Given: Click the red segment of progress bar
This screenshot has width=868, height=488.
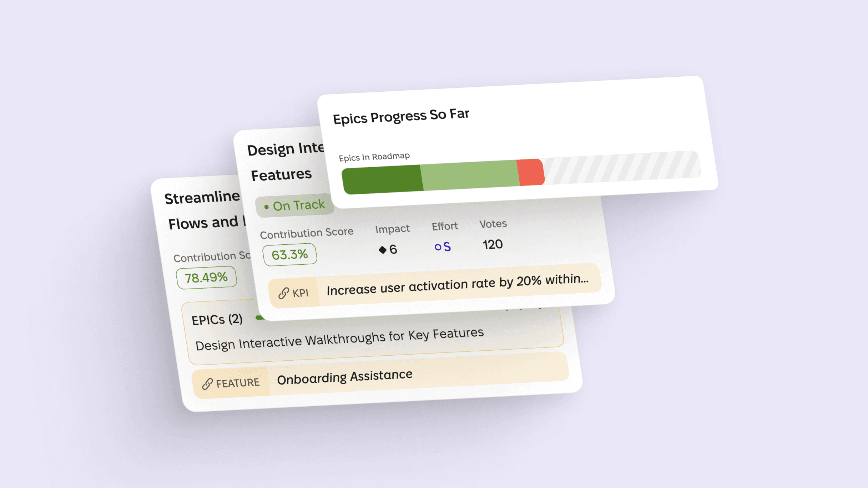Looking at the screenshot, I should pyautogui.click(x=531, y=172).
